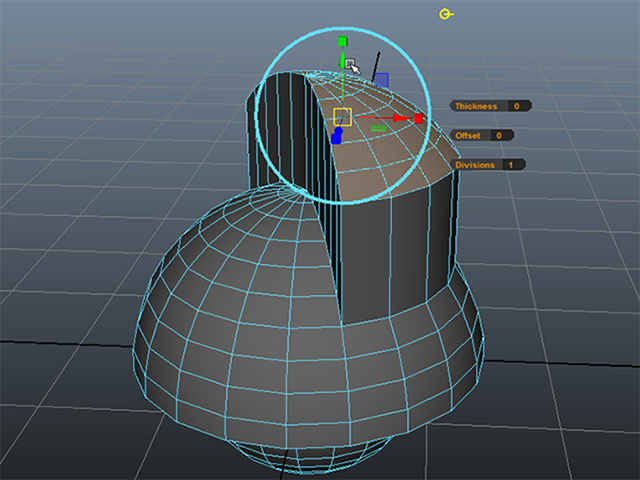
Task: Click the Thickness label
Action: pyautogui.click(x=476, y=106)
